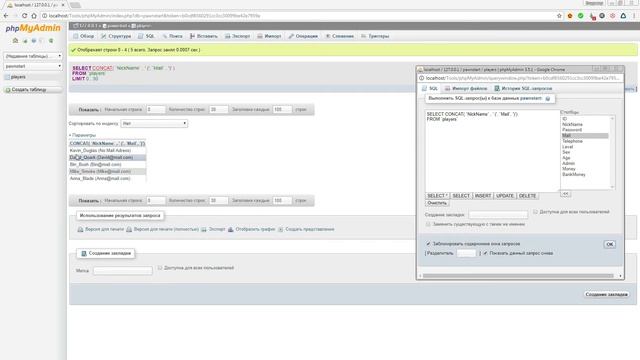
Task: Open 'История SQL-запросов' tab in query window
Action: tap(523, 89)
